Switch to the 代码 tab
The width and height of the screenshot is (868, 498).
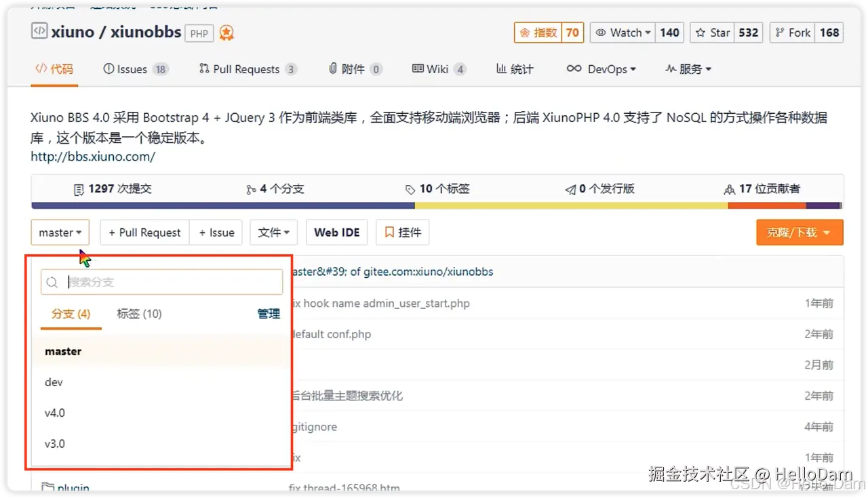(x=54, y=68)
